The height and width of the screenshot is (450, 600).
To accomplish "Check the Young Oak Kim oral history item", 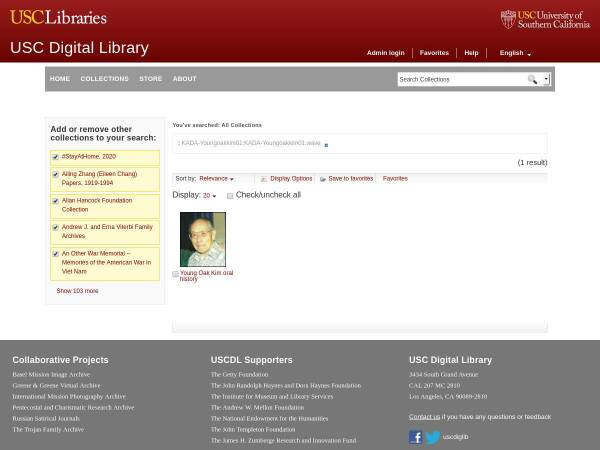I will (176, 274).
